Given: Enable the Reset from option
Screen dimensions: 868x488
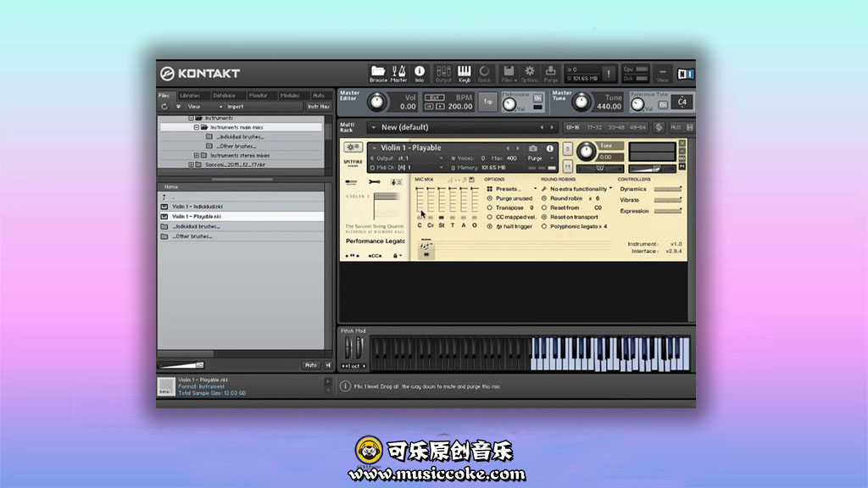Looking at the screenshot, I should 543,208.
